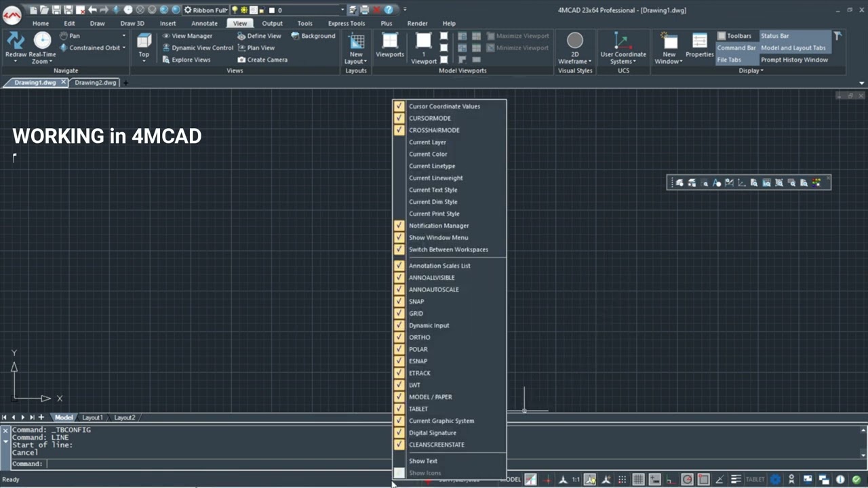The width and height of the screenshot is (868, 488).
Task: Click the grid display icon in status bar
Action: tap(638, 480)
